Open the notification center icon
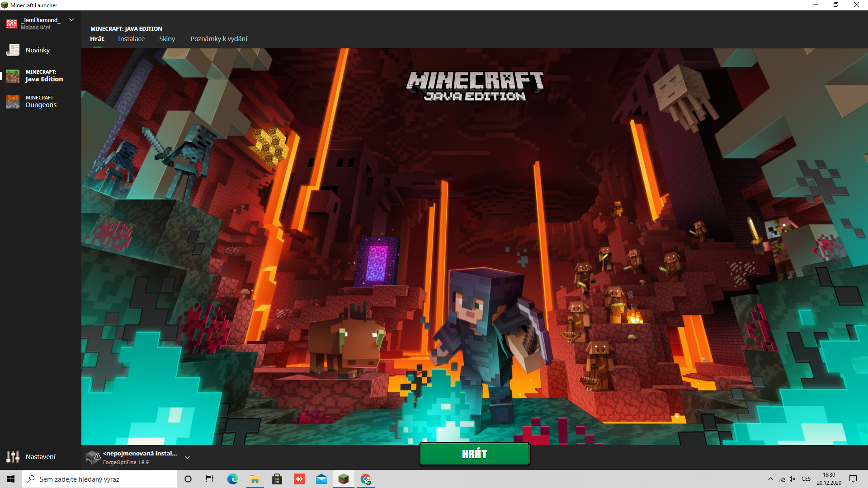Viewport: 868px width, 488px height. [x=853, y=479]
